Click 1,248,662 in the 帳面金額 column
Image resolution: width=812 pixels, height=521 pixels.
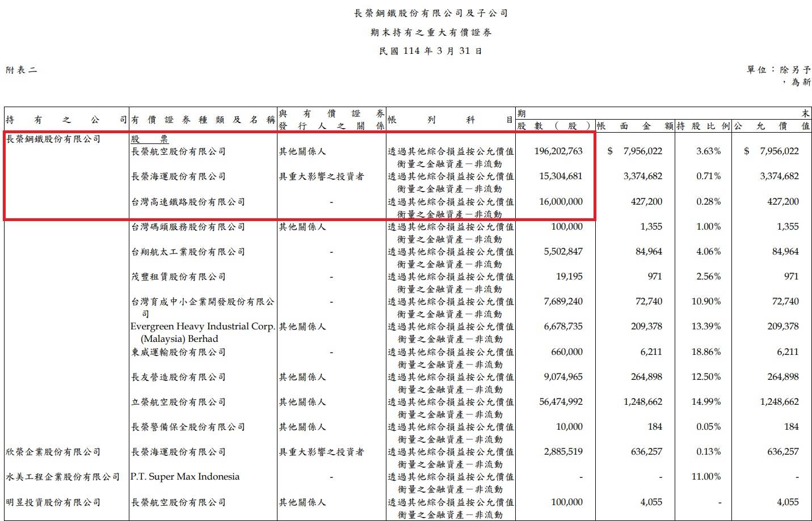click(x=642, y=402)
